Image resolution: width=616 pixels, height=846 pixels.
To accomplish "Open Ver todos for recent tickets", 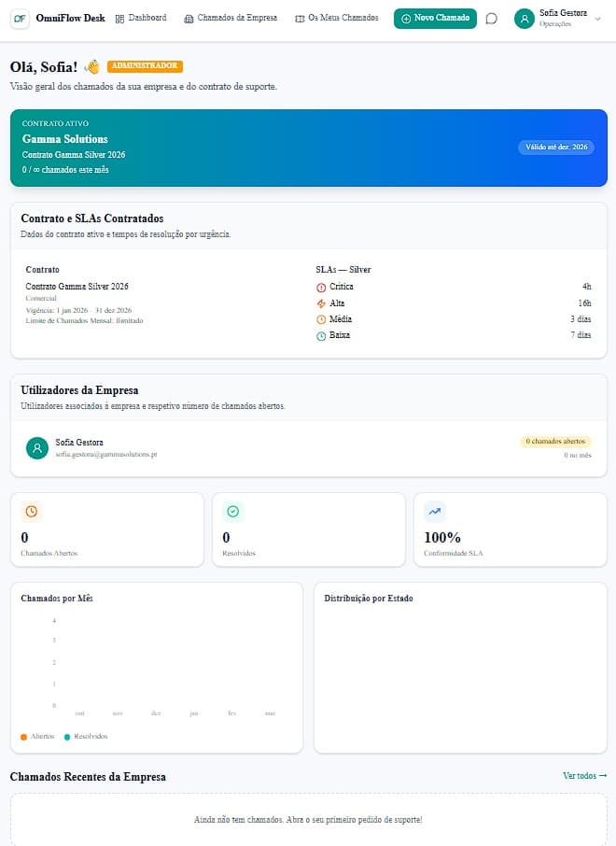I will (583, 775).
